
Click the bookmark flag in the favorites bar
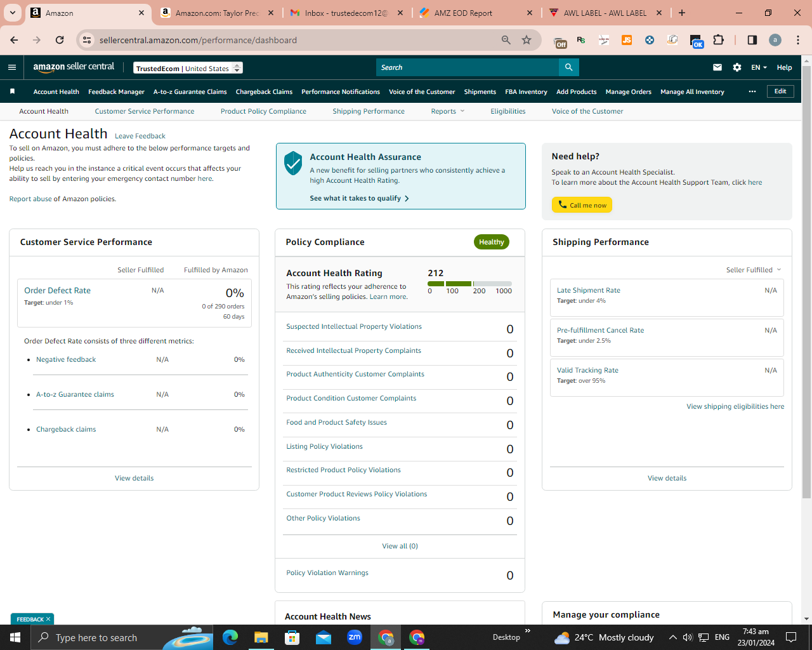[12, 91]
